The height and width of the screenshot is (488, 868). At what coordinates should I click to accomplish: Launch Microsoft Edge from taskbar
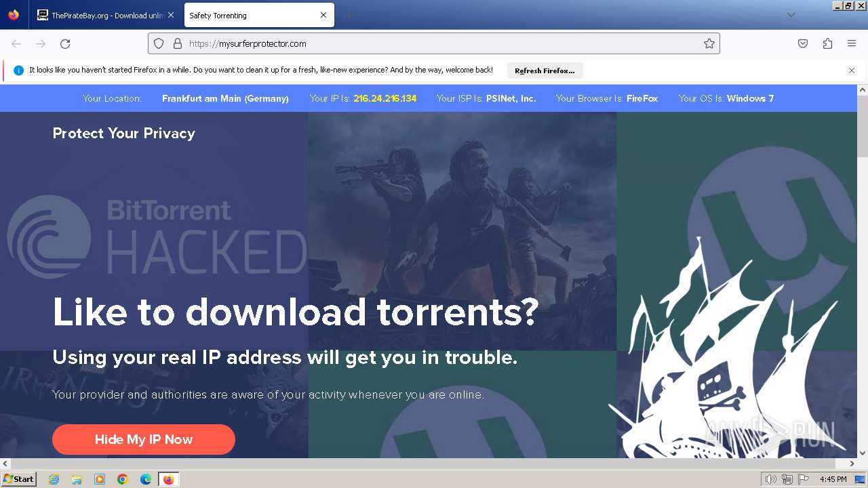click(146, 479)
